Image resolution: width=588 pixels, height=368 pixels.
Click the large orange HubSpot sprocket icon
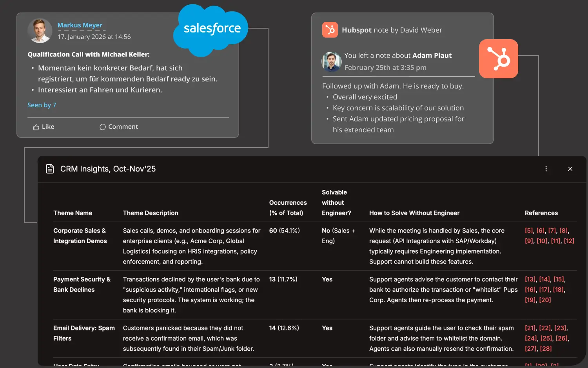click(x=498, y=59)
